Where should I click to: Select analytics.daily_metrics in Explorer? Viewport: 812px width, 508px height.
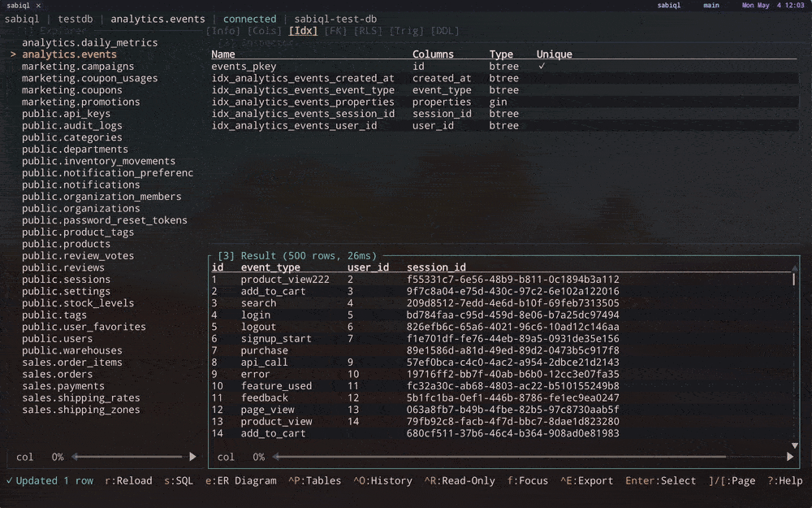(x=89, y=42)
